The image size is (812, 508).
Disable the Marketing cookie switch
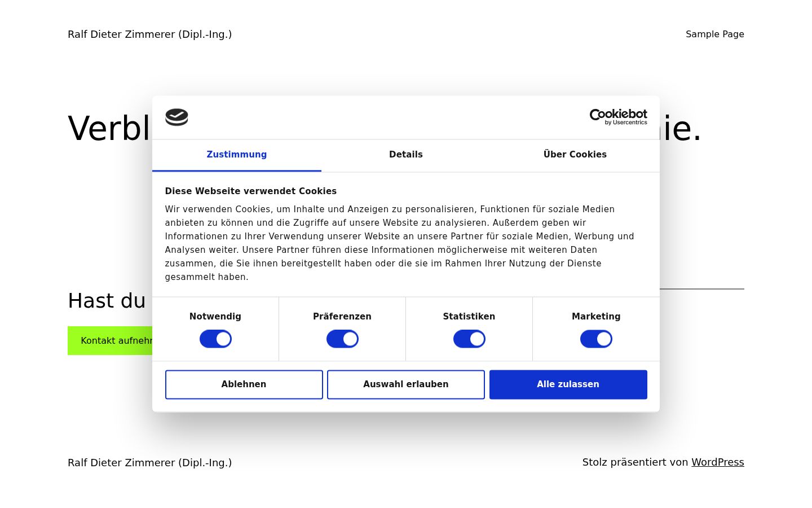point(596,339)
